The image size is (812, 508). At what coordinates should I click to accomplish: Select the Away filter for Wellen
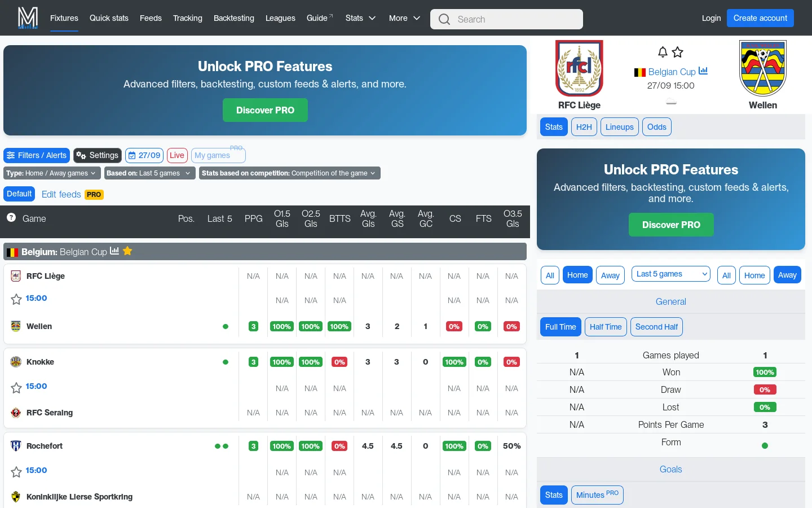click(787, 275)
